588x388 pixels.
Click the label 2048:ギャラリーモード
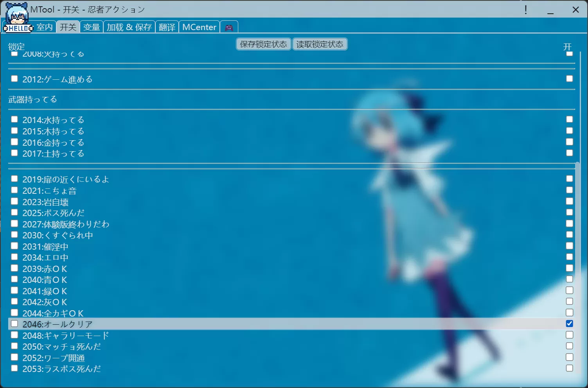(66, 336)
